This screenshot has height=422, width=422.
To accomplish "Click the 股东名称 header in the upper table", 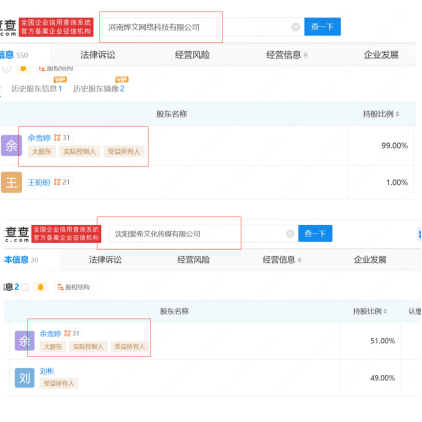I will point(172,114).
